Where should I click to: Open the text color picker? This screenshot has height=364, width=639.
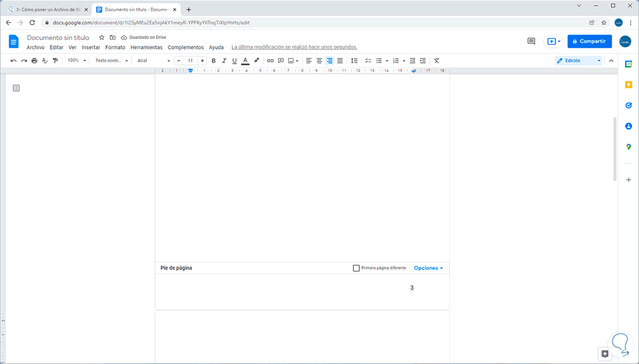coord(245,61)
